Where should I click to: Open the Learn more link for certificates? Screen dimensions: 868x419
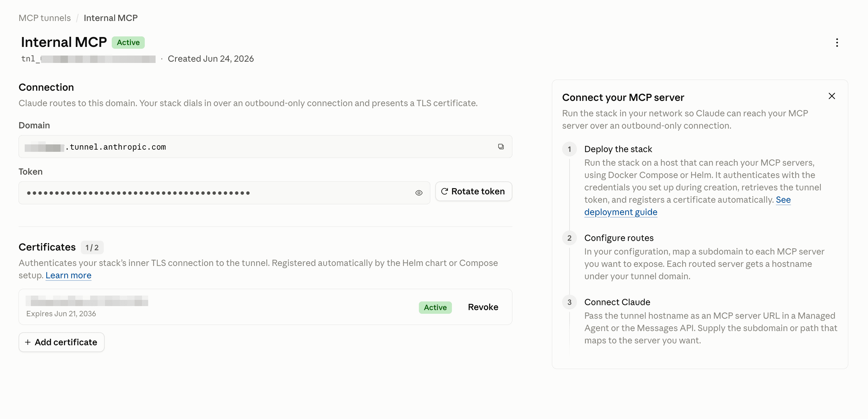tap(69, 275)
